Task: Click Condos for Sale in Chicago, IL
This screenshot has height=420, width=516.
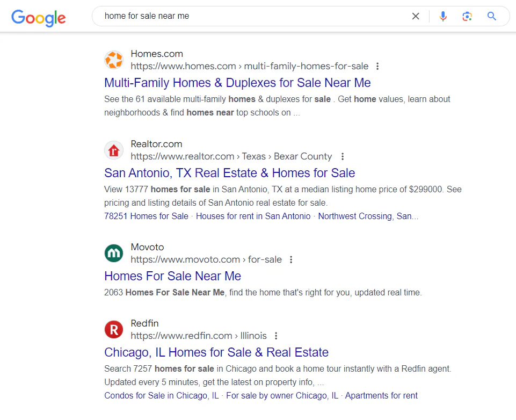Action: [162, 395]
